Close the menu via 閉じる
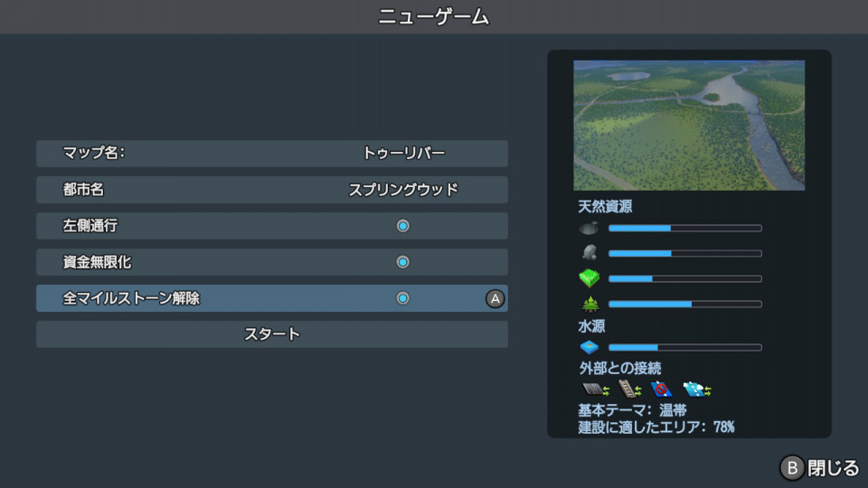Image resolution: width=868 pixels, height=488 pixels. point(833,468)
